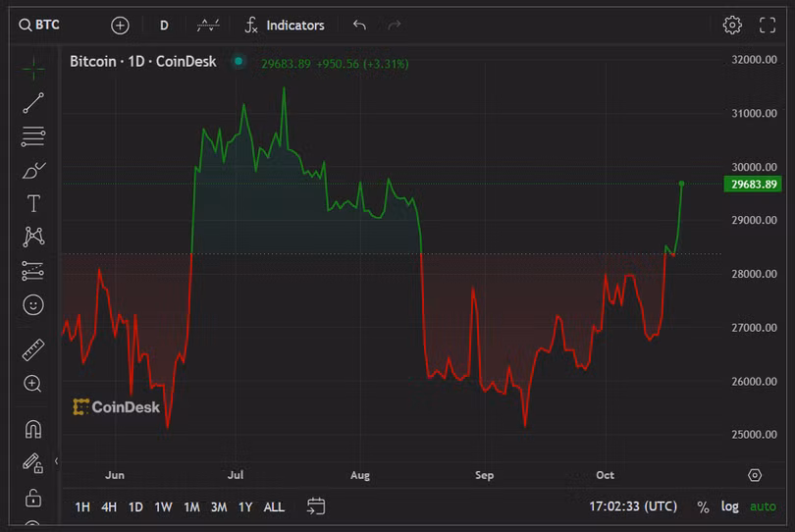Click the Jul label on time axis
Screen dimensions: 795x532
(236, 475)
